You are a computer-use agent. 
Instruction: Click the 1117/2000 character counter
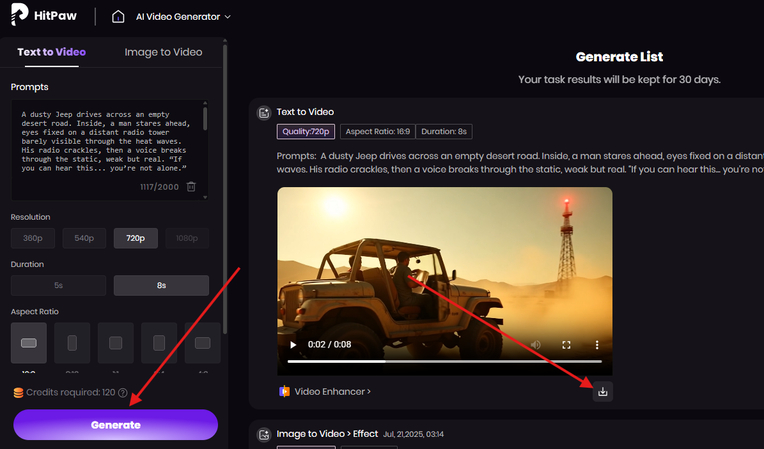[x=159, y=187]
